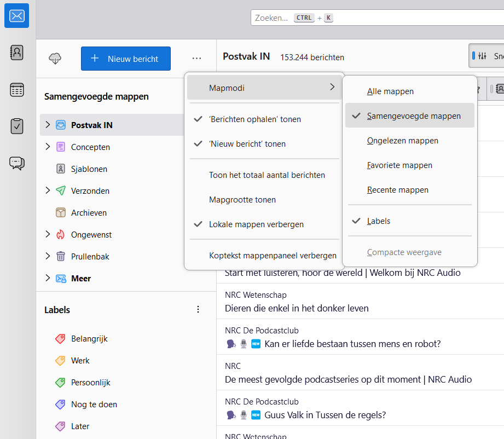Image resolution: width=504 pixels, height=439 pixels.
Task: Open the Address Book icon in sidebar
Action: click(x=17, y=53)
